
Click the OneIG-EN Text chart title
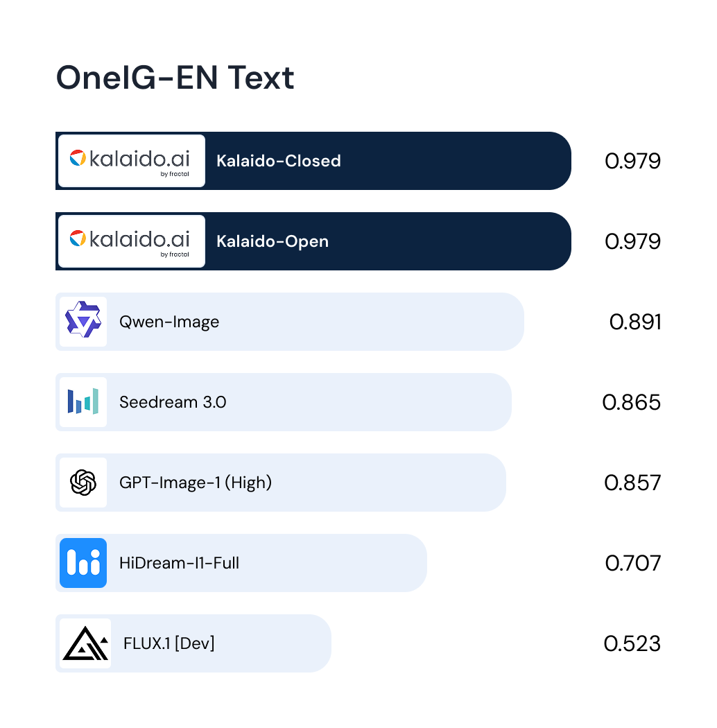pos(175,78)
